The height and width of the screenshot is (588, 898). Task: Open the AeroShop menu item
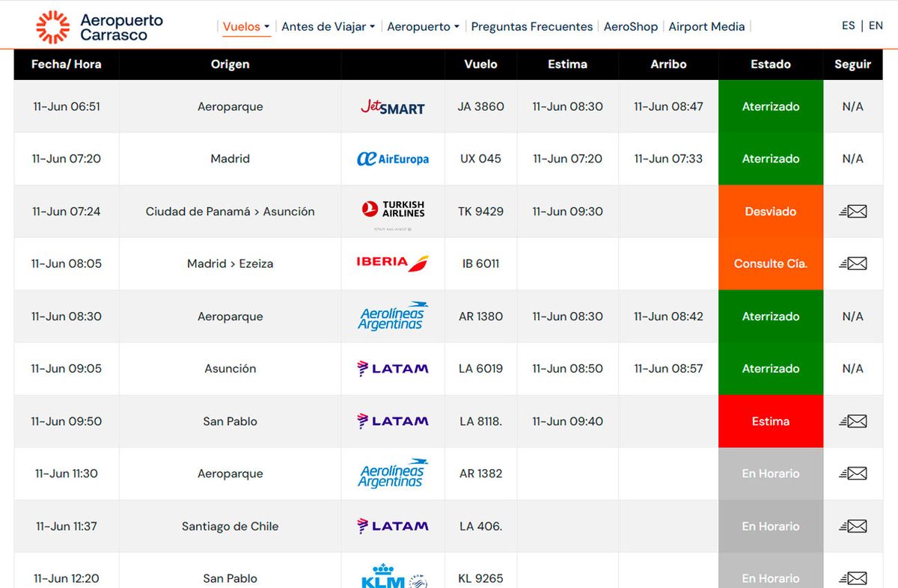(x=631, y=25)
